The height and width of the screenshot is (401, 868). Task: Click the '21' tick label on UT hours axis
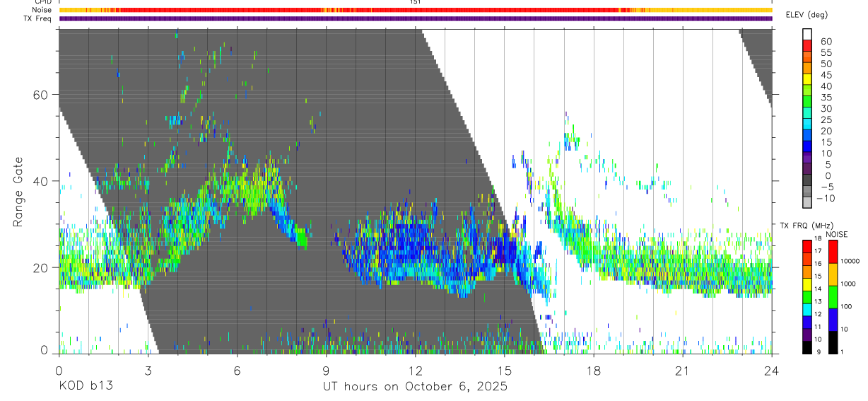click(x=682, y=370)
